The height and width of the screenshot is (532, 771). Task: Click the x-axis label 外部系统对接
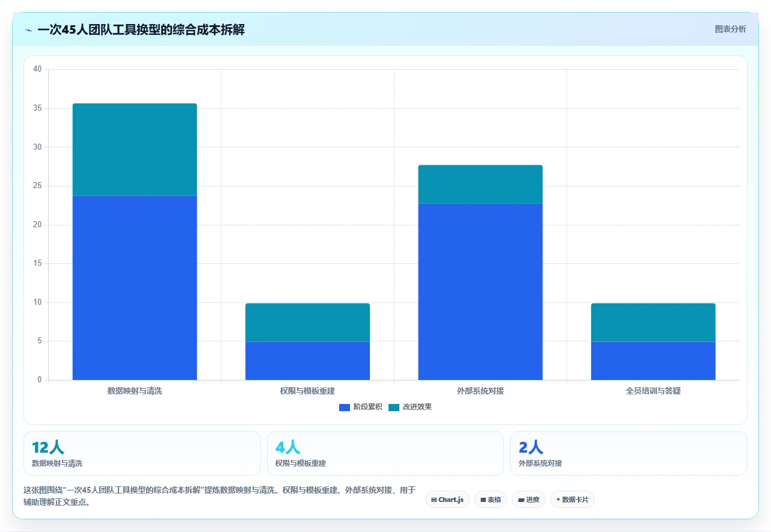481,391
